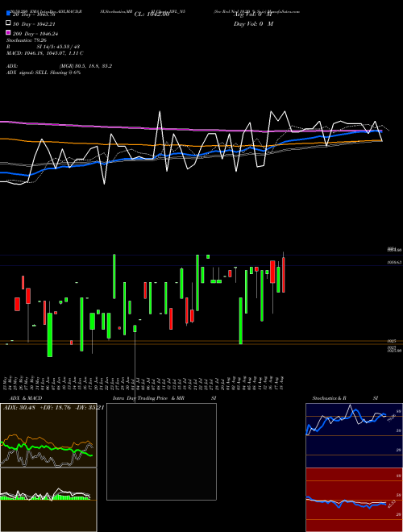Click the Avg Vol label
403x532 pixels.
(x=253, y=15)
